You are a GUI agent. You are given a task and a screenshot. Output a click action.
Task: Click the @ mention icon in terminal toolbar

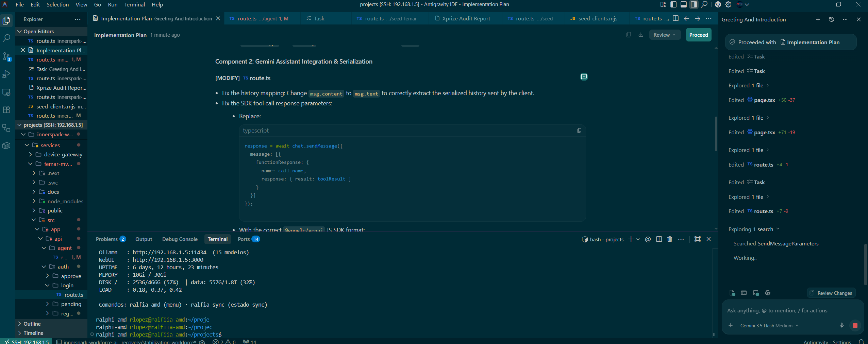click(648, 239)
